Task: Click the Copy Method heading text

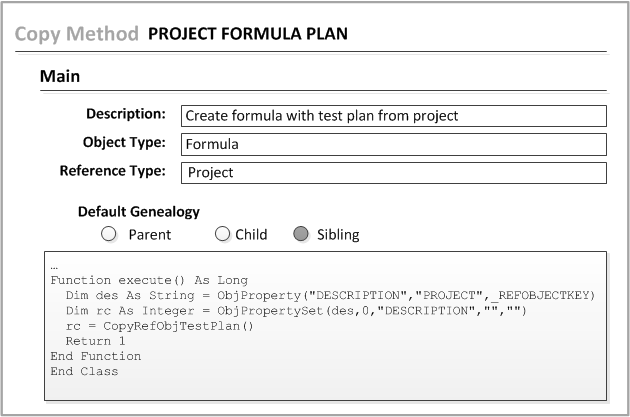Action: click(x=76, y=34)
